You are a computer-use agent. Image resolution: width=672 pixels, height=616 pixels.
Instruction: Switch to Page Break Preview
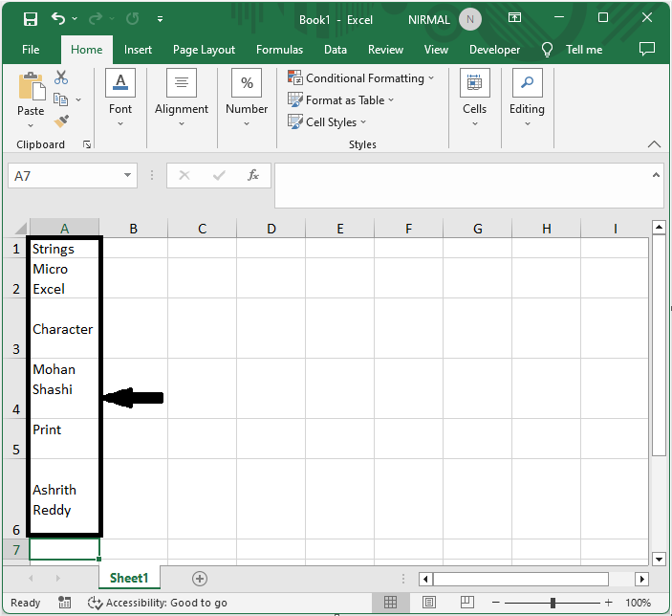pos(467,603)
